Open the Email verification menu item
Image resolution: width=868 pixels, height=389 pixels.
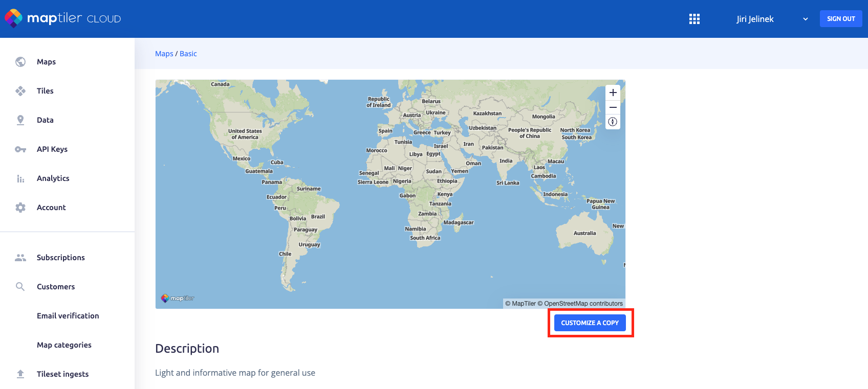pos(68,316)
